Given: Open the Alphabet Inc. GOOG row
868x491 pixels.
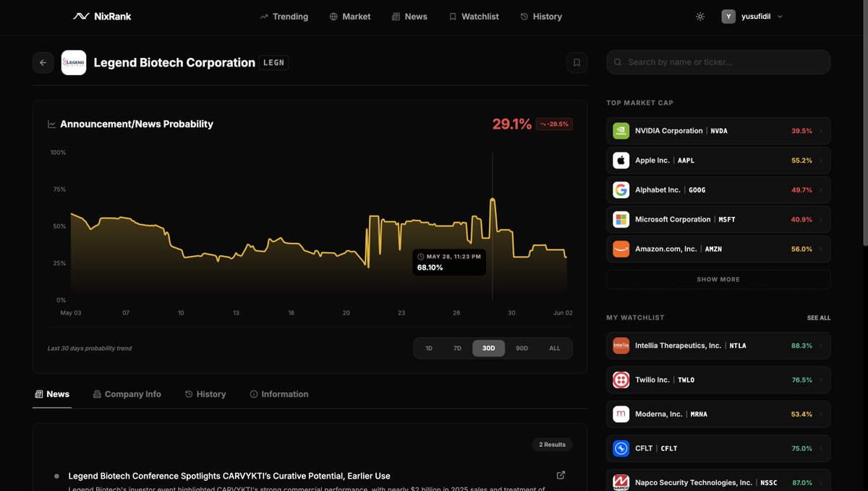Looking at the screenshot, I should pyautogui.click(x=718, y=190).
